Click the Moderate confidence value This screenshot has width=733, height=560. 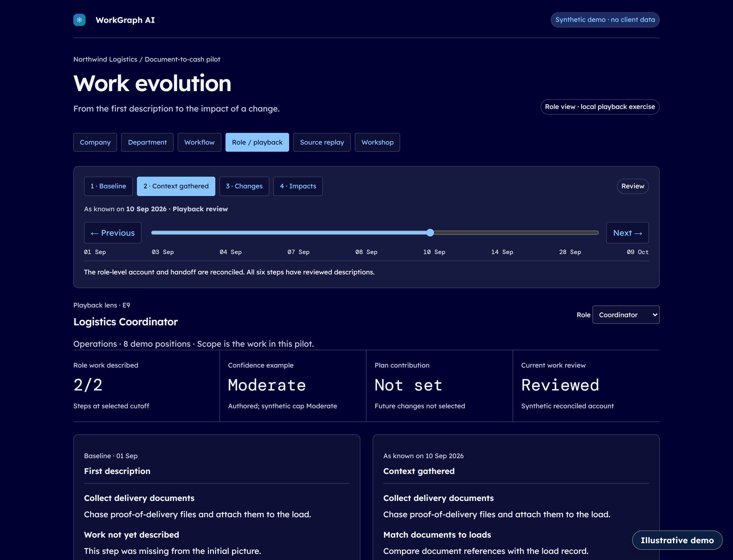point(267,385)
